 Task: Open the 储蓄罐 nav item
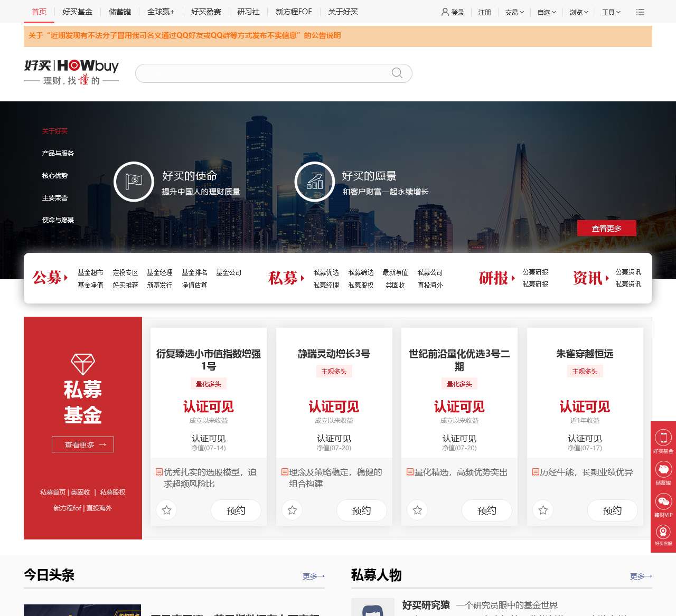tap(120, 12)
